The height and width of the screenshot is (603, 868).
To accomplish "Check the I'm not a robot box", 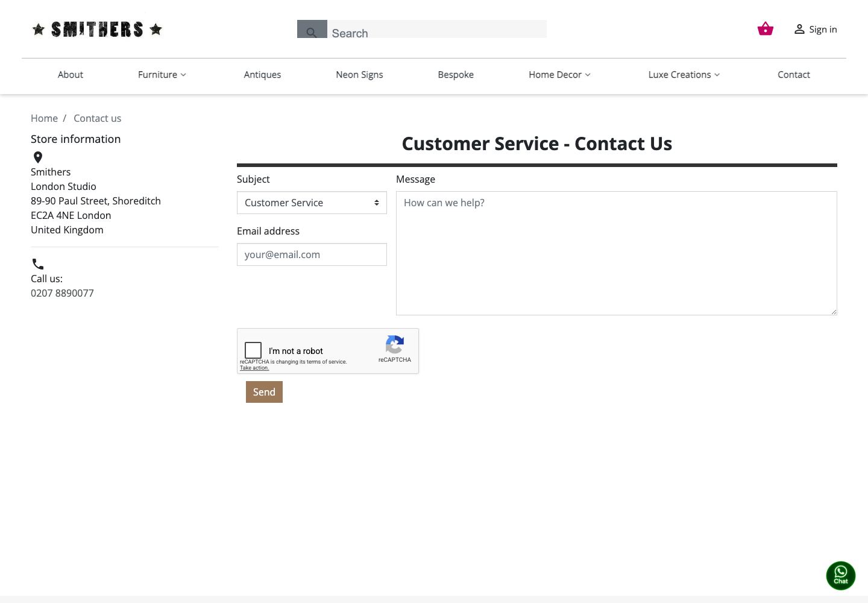I will point(253,350).
